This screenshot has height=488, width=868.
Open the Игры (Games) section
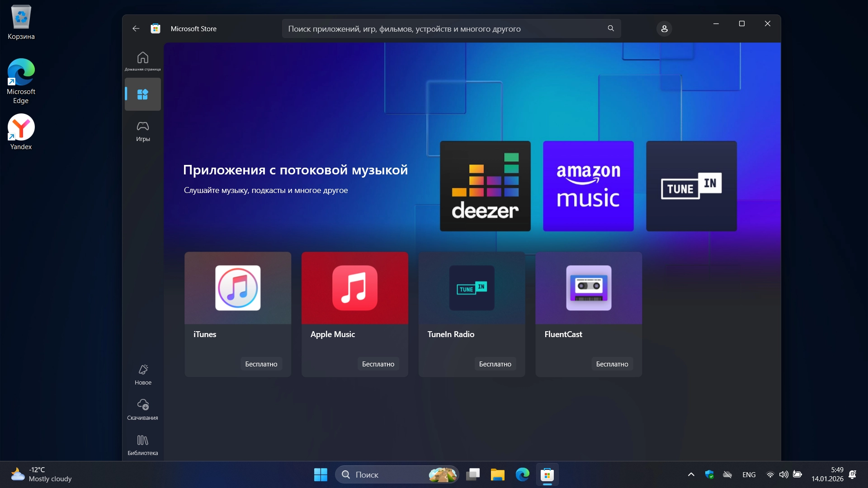[x=143, y=131]
